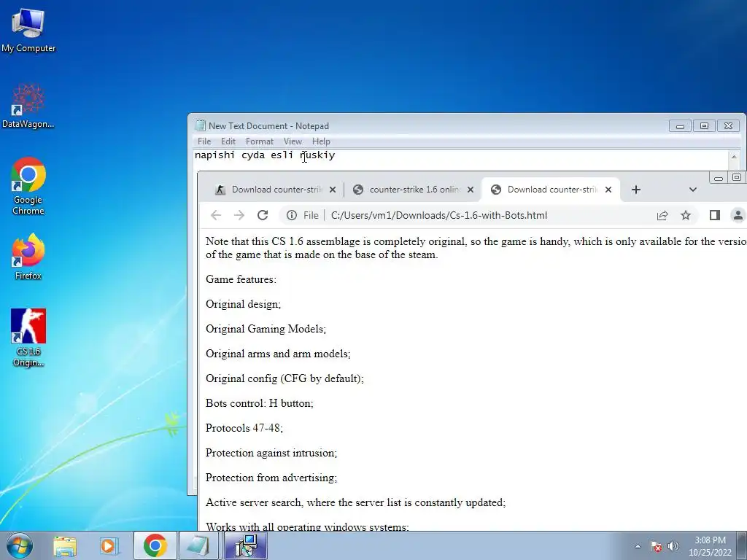The width and height of the screenshot is (747, 560).
Task: Restore down the Chrome window
Action: (737, 178)
